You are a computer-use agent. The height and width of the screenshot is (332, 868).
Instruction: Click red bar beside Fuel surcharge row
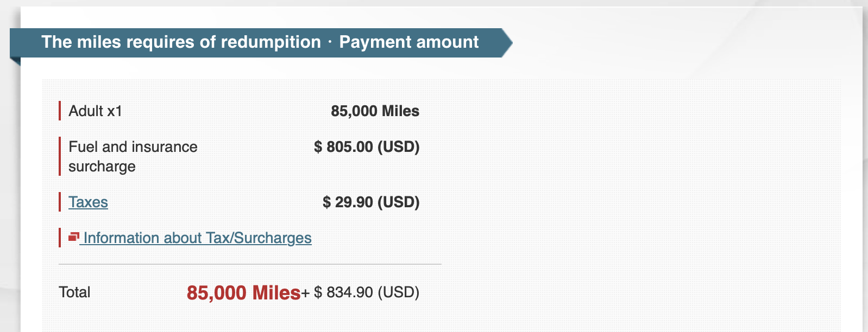pos(59,156)
